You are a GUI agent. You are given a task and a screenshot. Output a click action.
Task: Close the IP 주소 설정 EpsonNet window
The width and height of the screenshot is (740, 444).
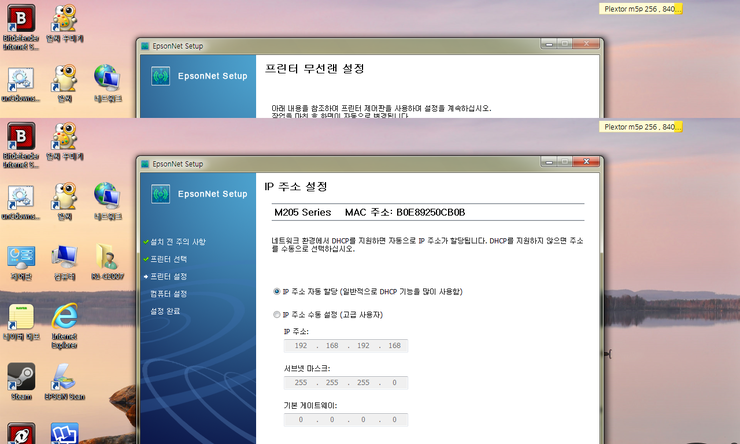pos(586,163)
